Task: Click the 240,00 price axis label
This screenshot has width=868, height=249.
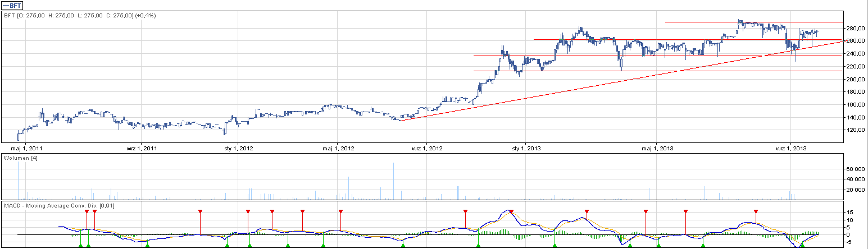Action: (856, 54)
